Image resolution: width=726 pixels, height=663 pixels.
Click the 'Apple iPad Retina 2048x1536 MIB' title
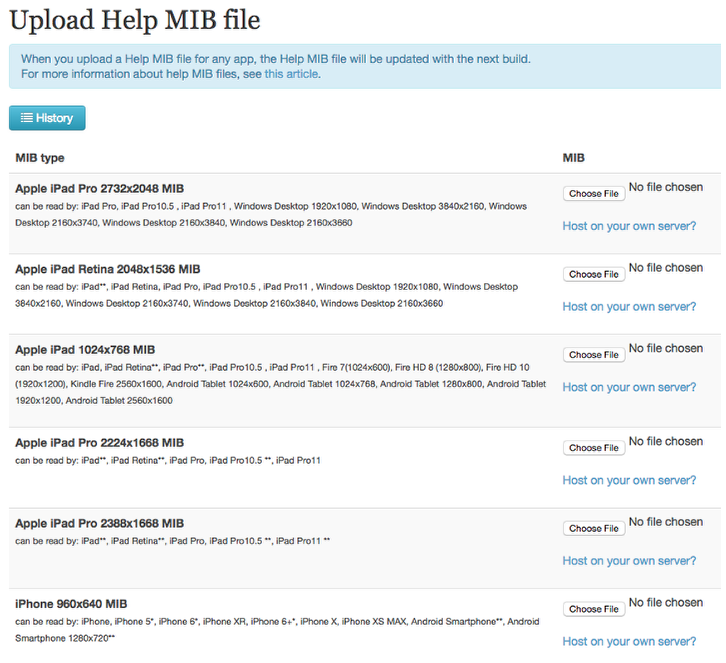[x=108, y=269]
